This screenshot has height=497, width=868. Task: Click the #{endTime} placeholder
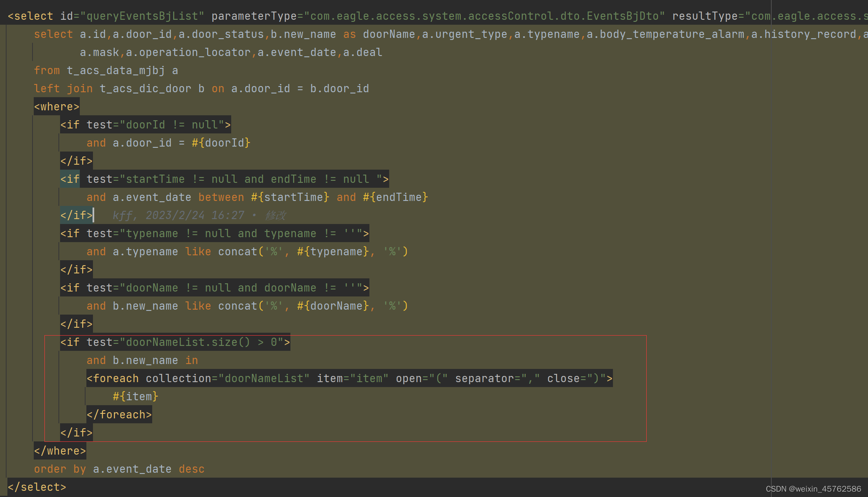pos(395,197)
